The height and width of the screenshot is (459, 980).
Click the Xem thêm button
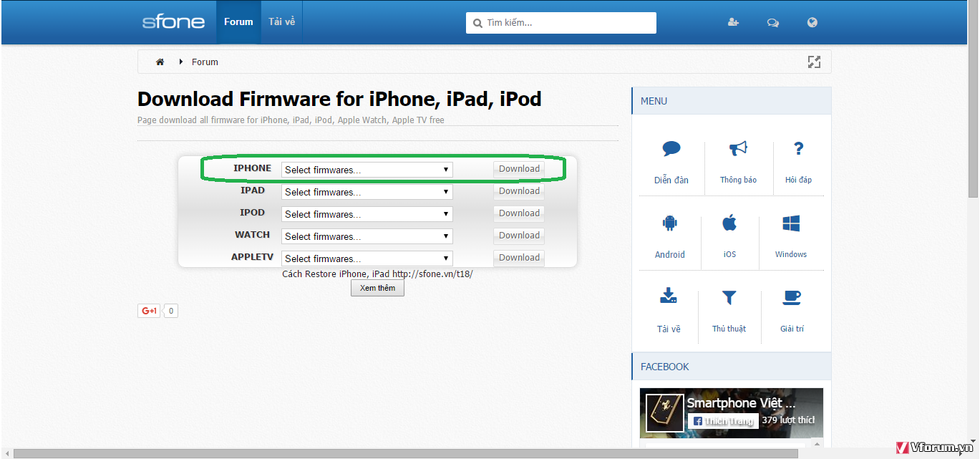click(377, 288)
